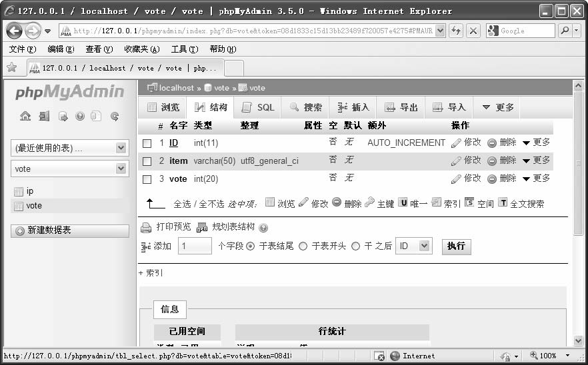
Task: Click the primary key icon in bulk actions
Action: click(x=370, y=202)
